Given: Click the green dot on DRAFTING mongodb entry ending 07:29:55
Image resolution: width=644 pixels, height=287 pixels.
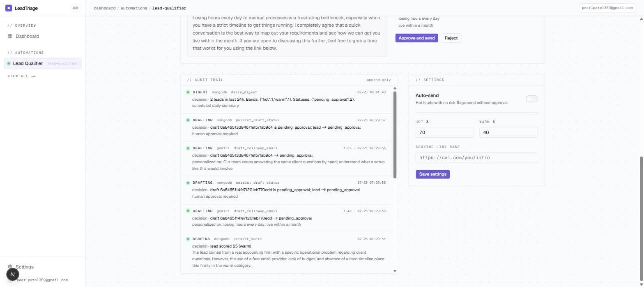Looking at the screenshot, I should (188, 183).
